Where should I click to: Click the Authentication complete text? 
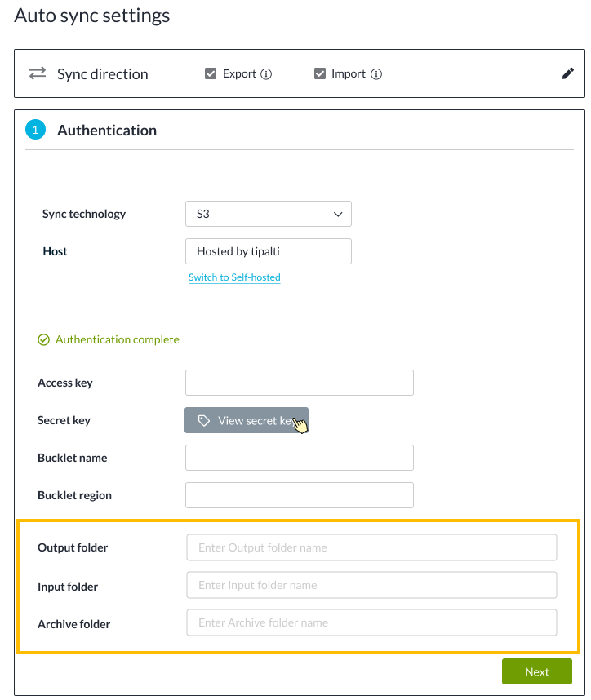(x=118, y=339)
